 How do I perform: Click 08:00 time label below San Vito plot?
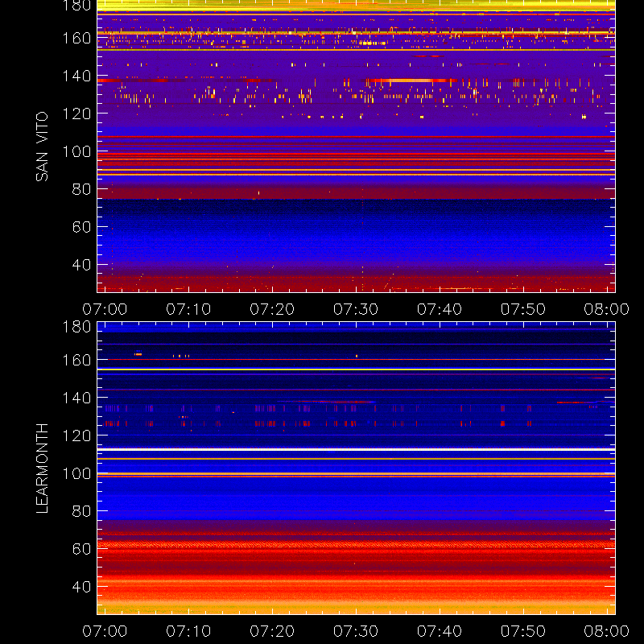pyautogui.click(x=607, y=309)
